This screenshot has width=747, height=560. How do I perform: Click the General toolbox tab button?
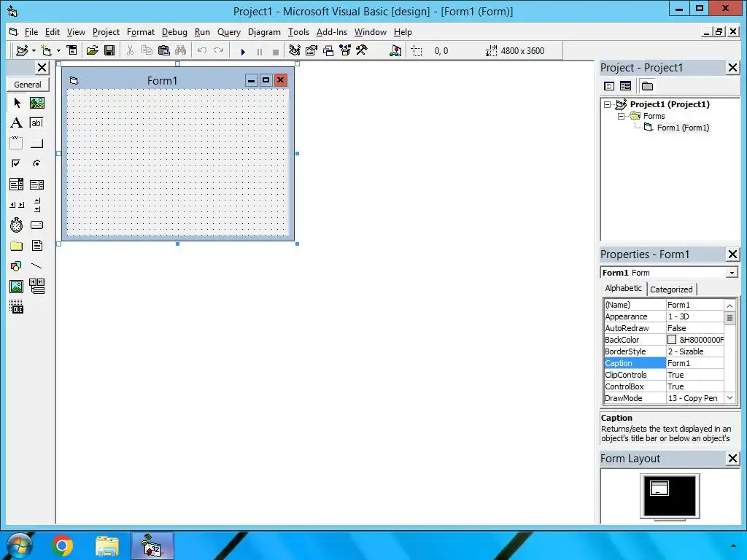28,85
